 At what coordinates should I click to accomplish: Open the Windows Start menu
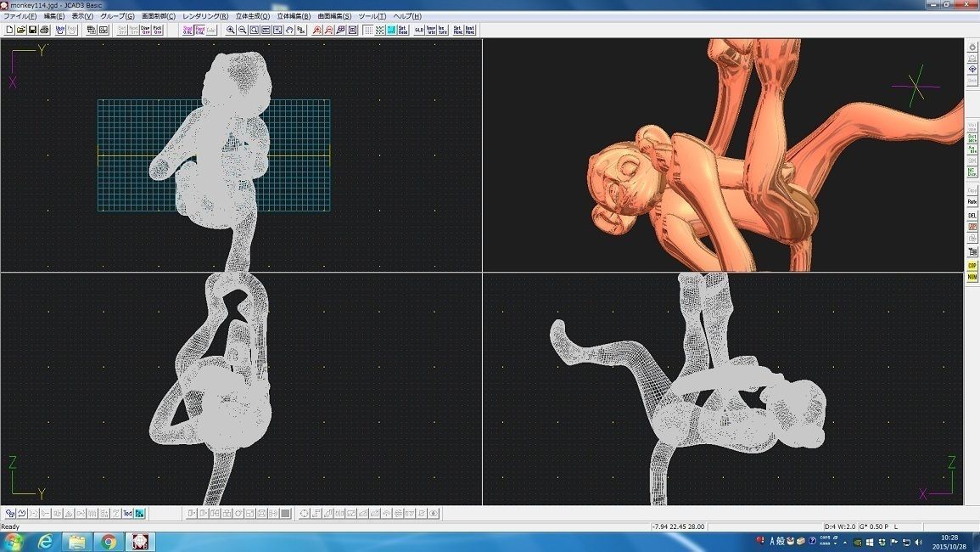(x=14, y=541)
